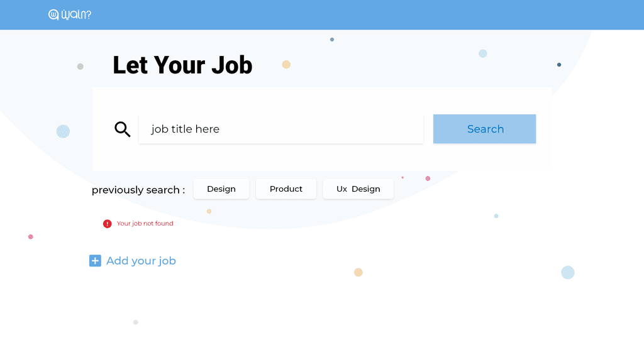
Task: Click larger pink dot right of Ux Design chip
Action: [428, 178]
